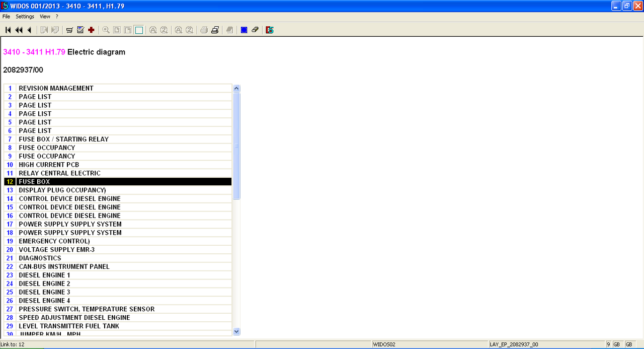
Task: Select page 16 CONTROL DEVICE DIESEL ENGINE
Action: click(x=118, y=216)
